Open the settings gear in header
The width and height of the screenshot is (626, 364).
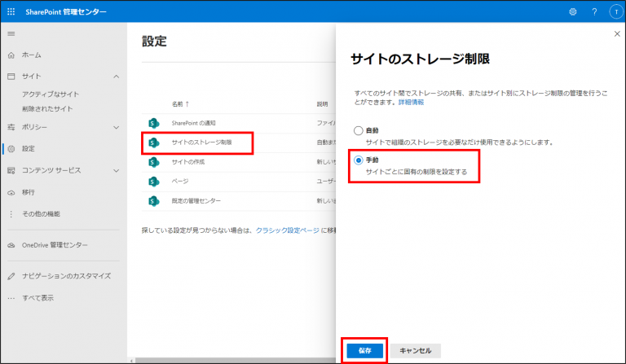573,11
